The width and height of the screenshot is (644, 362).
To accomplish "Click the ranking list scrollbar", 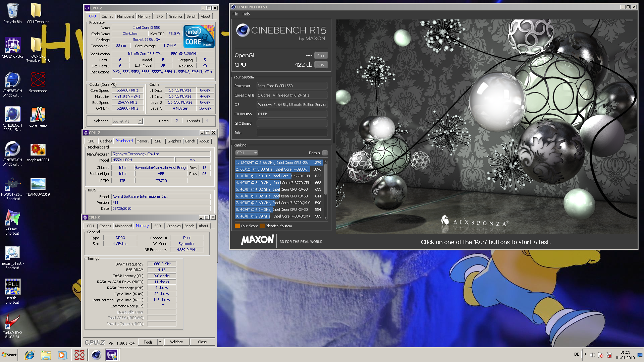I will [325, 190].
